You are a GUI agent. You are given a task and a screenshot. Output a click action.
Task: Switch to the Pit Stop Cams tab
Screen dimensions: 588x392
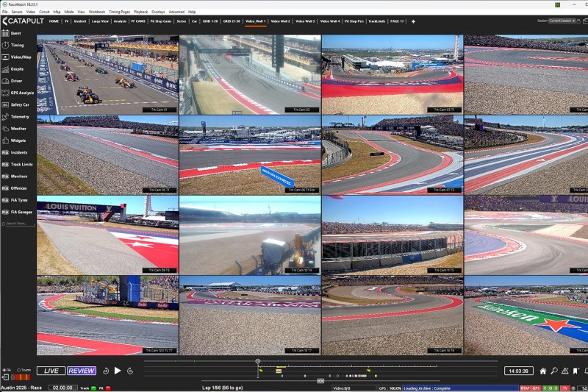[x=160, y=21]
